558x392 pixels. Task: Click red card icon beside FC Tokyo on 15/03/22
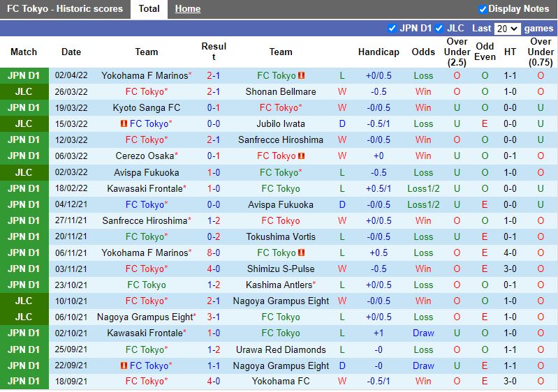[x=123, y=123]
